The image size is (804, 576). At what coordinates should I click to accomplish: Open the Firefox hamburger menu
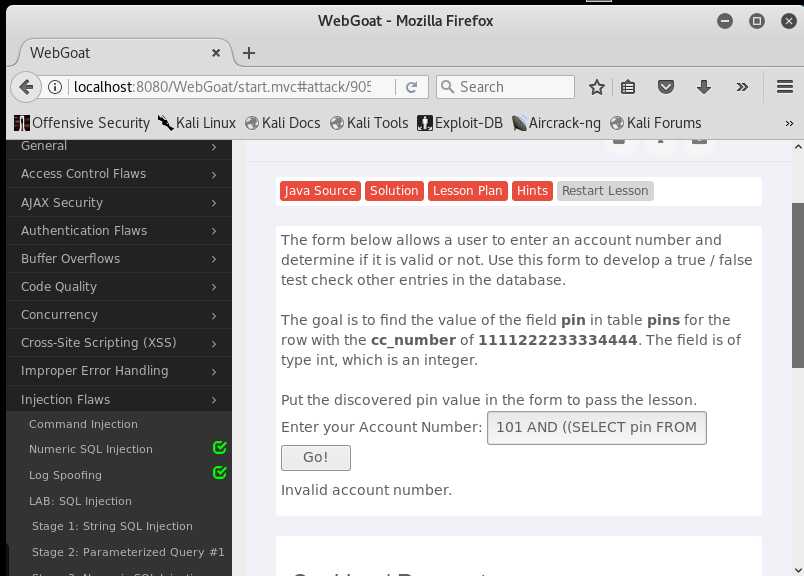(785, 87)
